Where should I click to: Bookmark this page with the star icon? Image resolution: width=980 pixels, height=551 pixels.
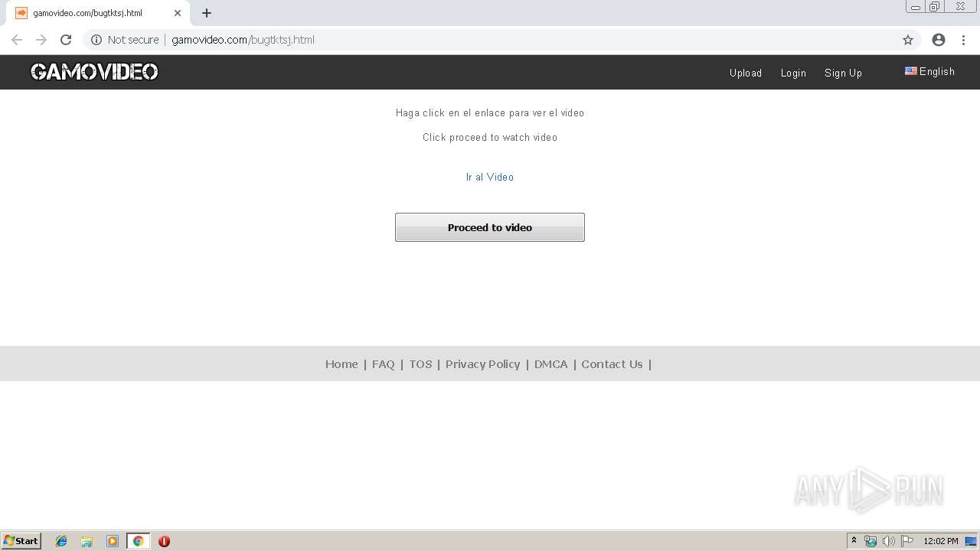pos(908,40)
